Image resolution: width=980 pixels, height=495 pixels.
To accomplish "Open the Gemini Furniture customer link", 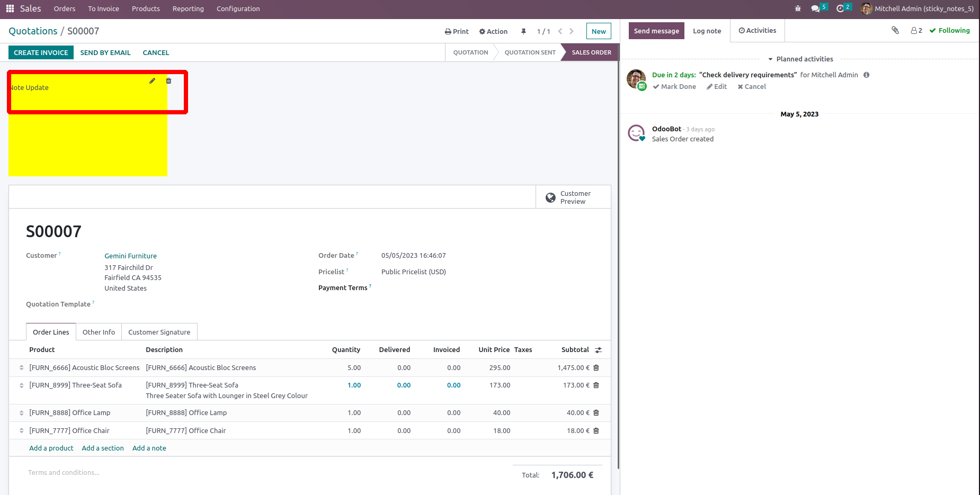I will click(130, 256).
